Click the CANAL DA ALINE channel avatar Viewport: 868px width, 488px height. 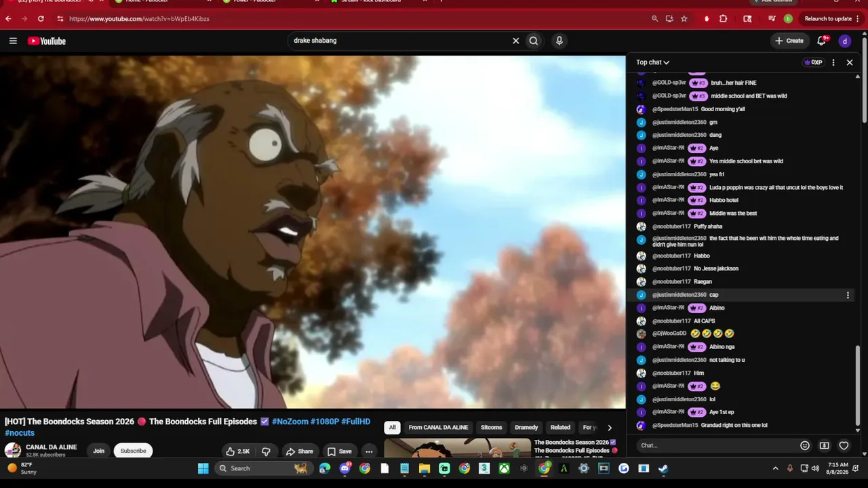pyautogui.click(x=13, y=451)
